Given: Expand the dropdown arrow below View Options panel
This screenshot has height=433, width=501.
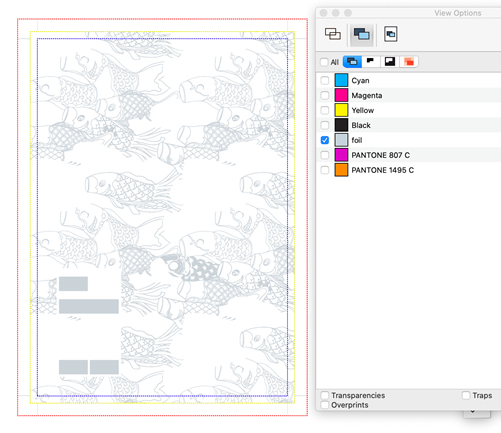Looking at the screenshot, I should pyautogui.click(x=473, y=412).
